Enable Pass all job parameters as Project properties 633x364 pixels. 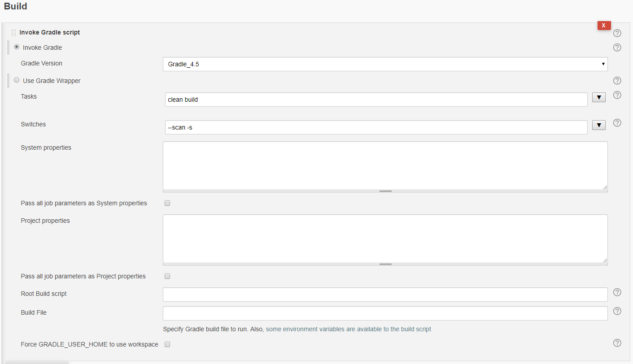167,276
